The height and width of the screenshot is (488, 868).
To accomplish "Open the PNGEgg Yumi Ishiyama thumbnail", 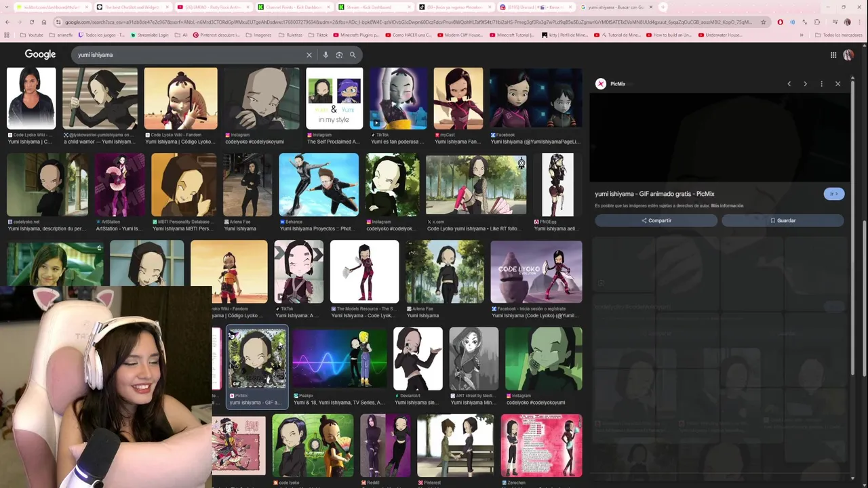I will click(x=557, y=185).
